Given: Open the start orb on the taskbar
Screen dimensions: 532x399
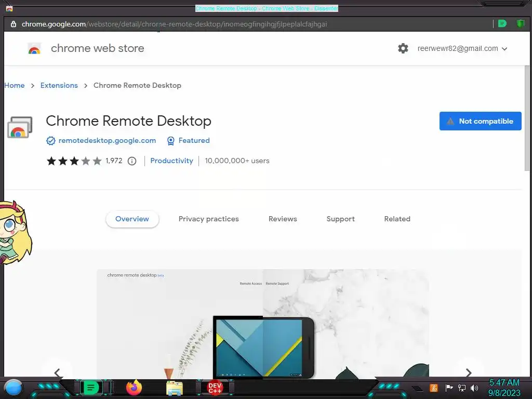Looking at the screenshot, I should [14, 388].
